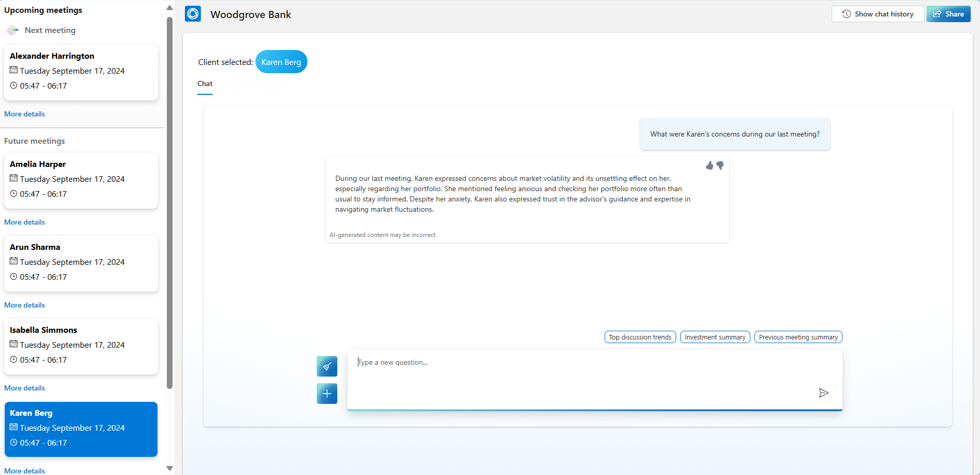Send the question with the arrow icon
The width and height of the screenshot is (980, 475).
[823, 393]
